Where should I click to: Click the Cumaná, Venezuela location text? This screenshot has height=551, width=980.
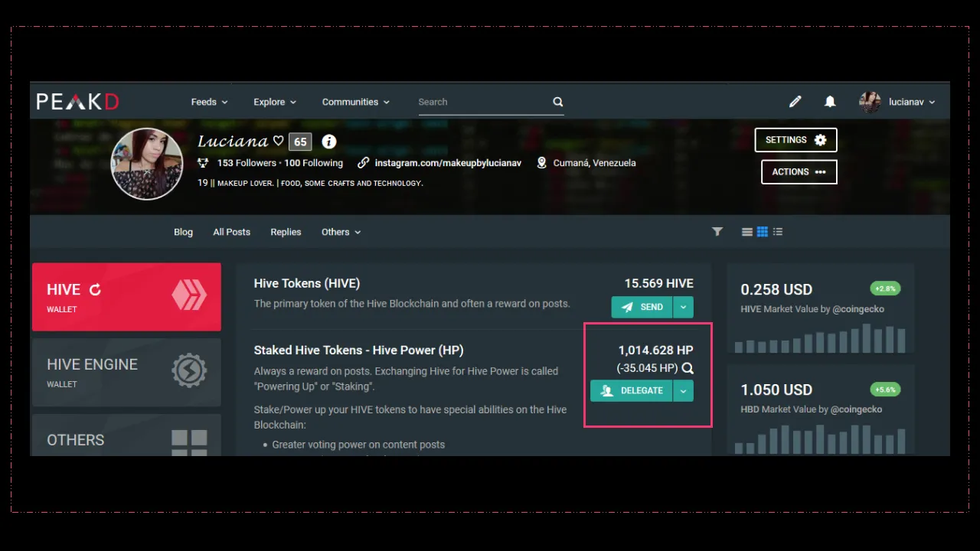593,163
